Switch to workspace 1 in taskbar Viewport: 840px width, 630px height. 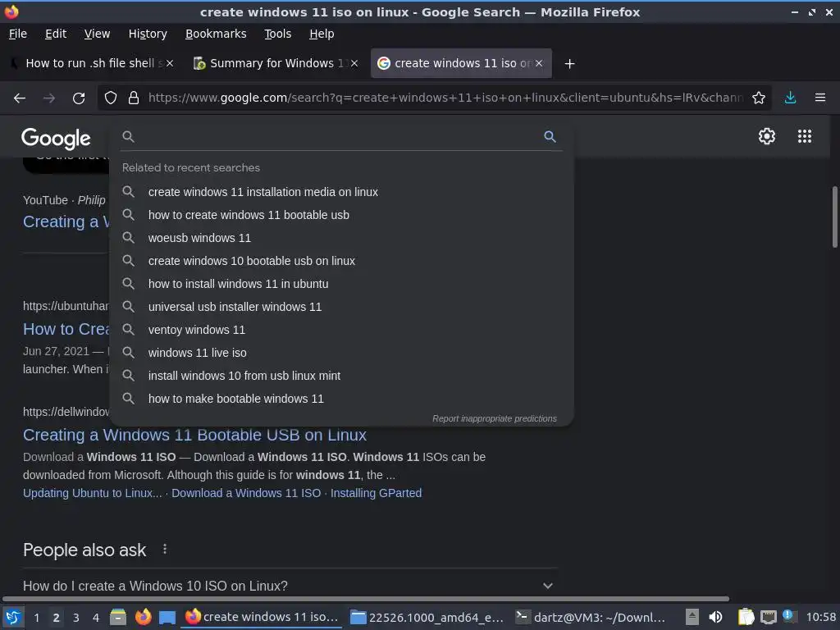point(36,617)
